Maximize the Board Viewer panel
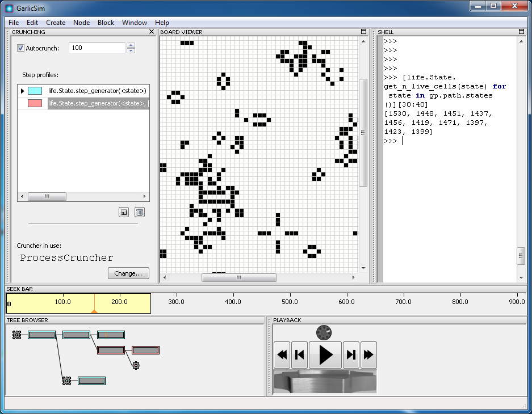Image resolution: width=532 pixels, height=414 pixels. tap(363, 32)
